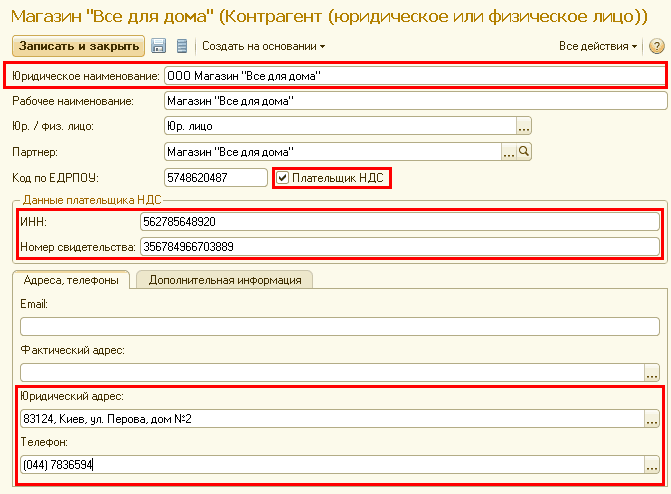Click the floppy disk save icon
Viewport: 671px width, 494px height.
(x=158, y=46)
